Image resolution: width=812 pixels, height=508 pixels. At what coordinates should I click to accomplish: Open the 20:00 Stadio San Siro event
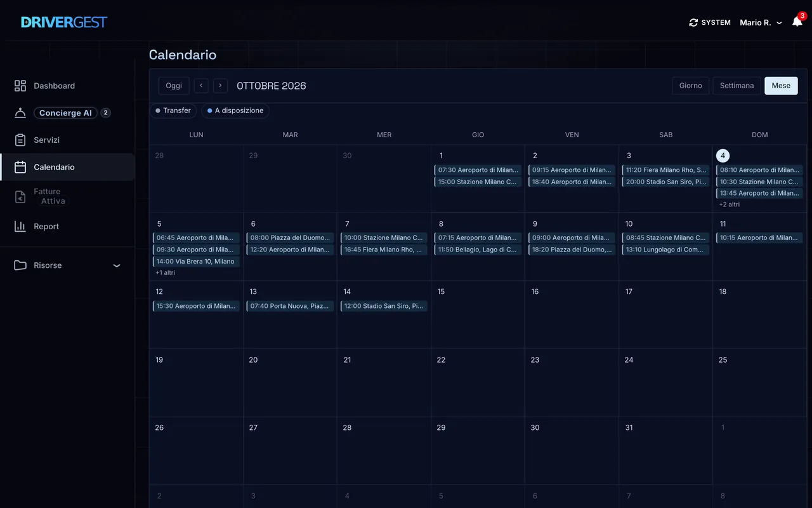pos(665,182)
